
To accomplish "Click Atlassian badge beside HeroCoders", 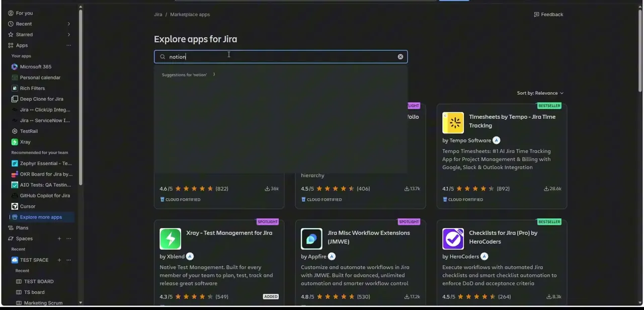I will point(484,257).
